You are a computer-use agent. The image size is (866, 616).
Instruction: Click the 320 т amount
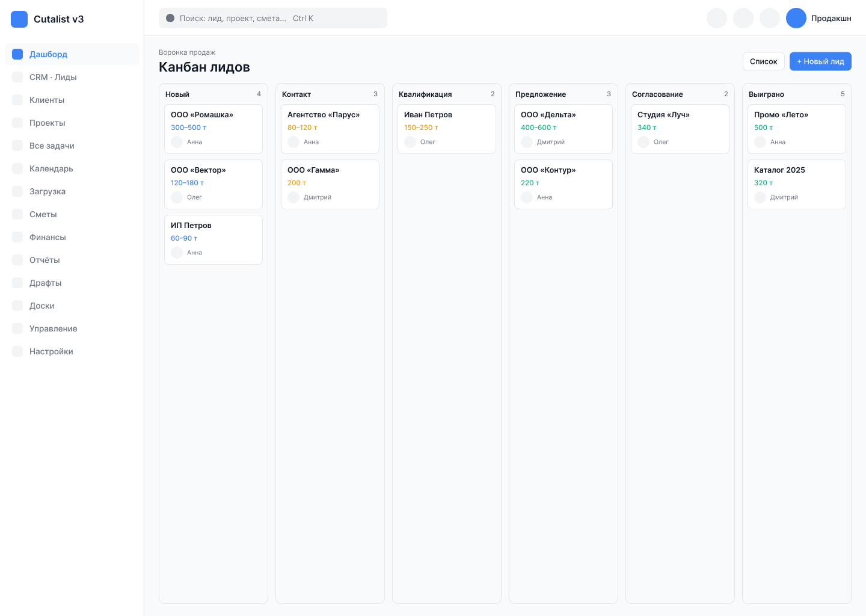[x=763, y=183]
